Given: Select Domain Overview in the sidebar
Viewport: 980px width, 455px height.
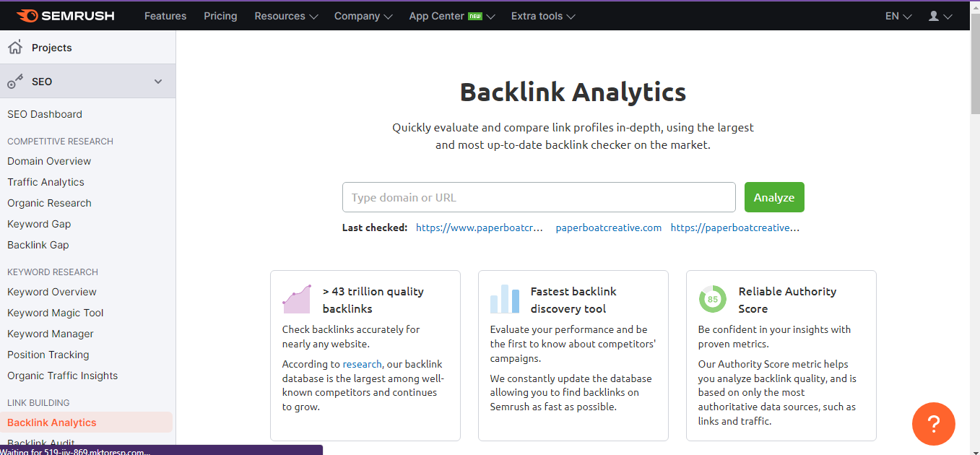Looking at the screenshot, I should [x=49, y=161].
